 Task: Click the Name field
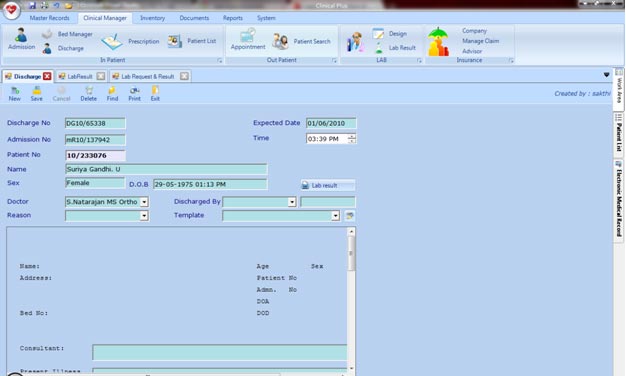[166, 169]
